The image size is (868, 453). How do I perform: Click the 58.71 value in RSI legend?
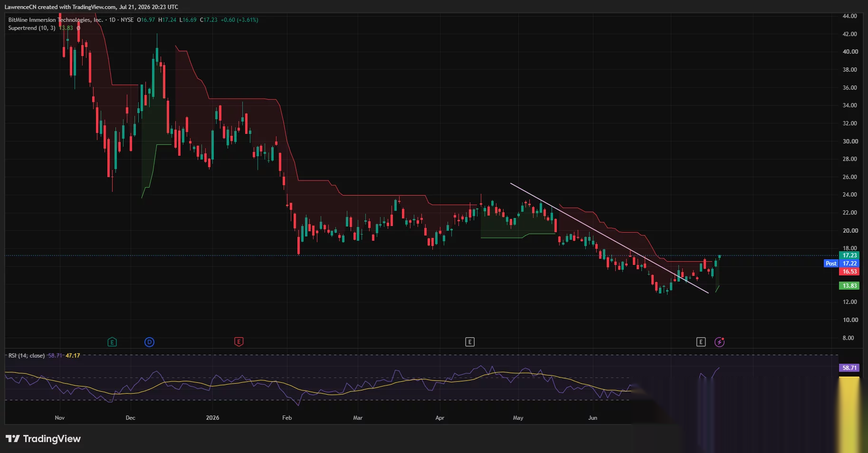click(55, 356)
